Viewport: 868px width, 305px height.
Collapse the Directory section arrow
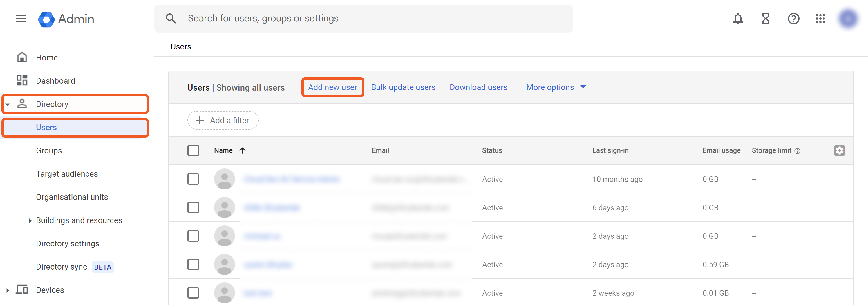8,105
